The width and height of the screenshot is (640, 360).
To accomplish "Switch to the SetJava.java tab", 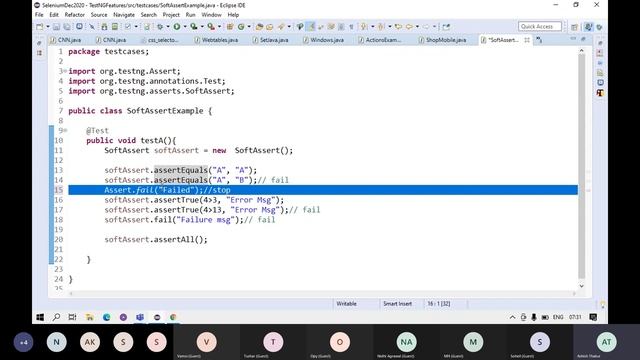I will click(271, 40).
